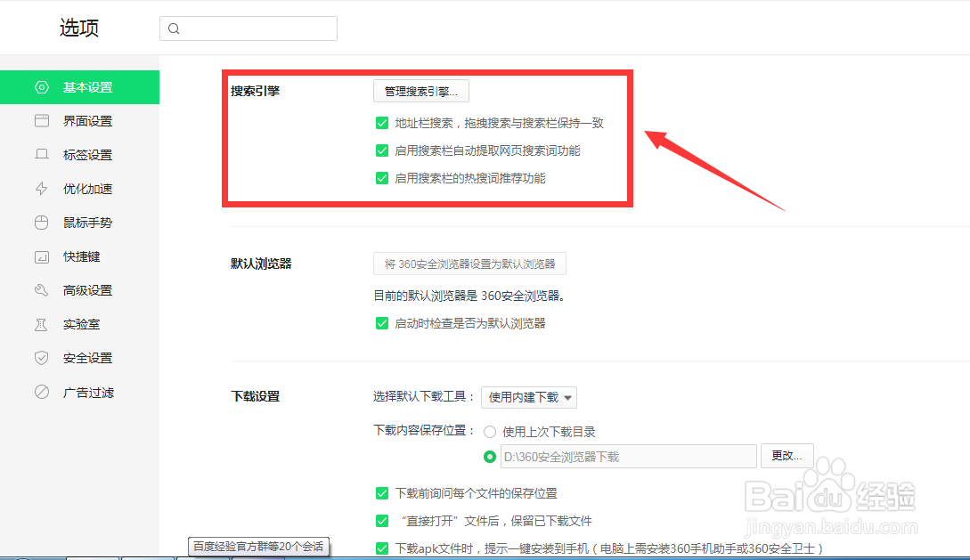Click the 基本设置 hexagon gear icon
Image resolution: width=970 pixels, height=560 pixels.
click(42, 87)
